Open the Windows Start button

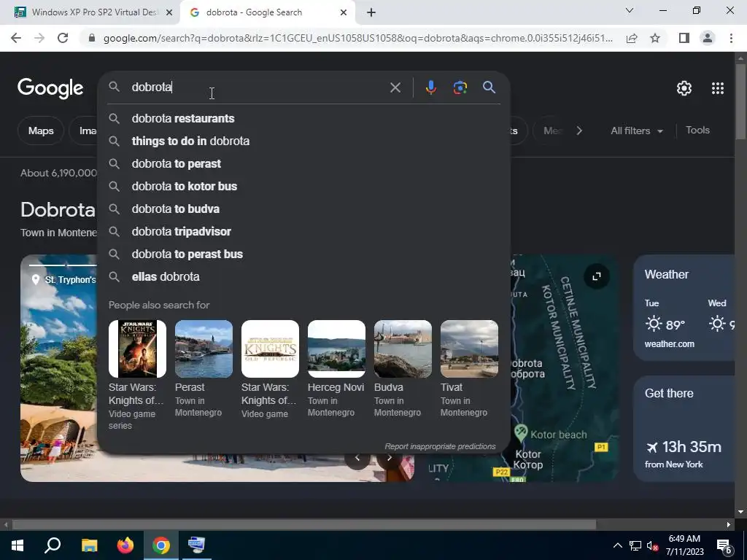click(x=18, y=545)
